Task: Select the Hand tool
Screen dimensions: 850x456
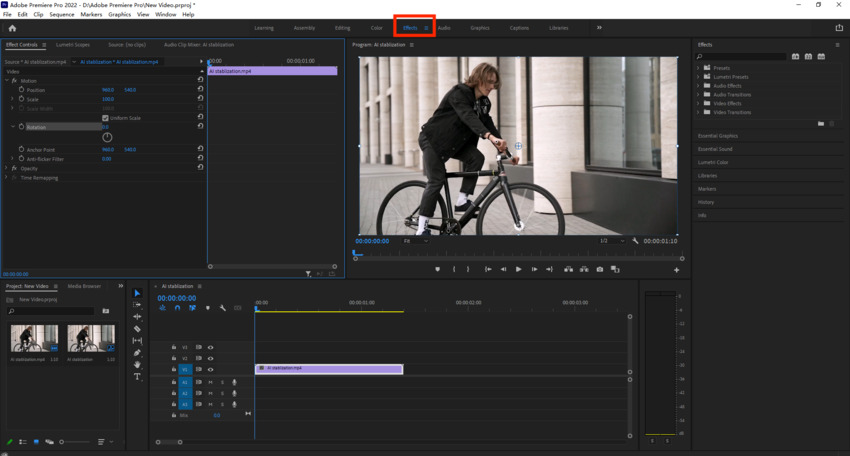Action: 137,364
